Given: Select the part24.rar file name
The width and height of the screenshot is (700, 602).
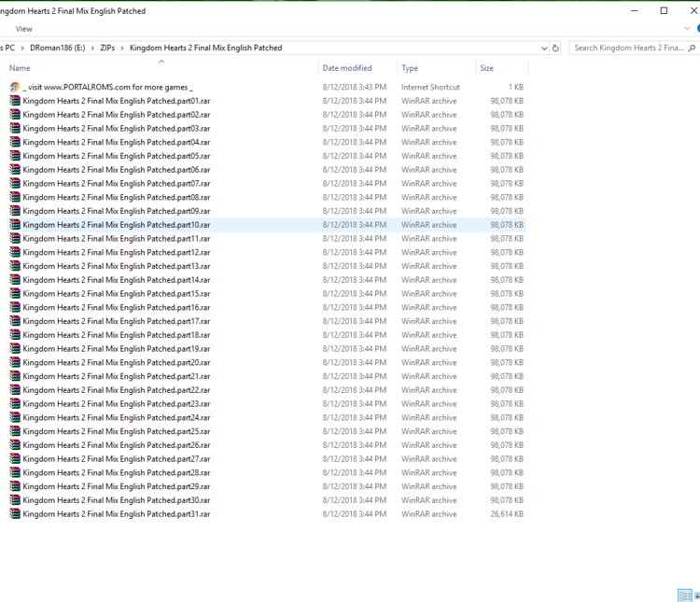Looking at the screenshot, I should tap(117, 417).
